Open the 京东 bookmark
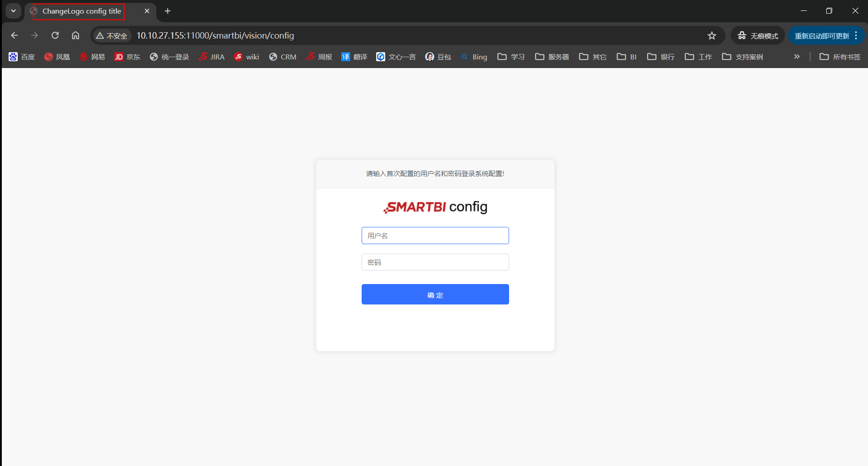 (x=127, y=57)
